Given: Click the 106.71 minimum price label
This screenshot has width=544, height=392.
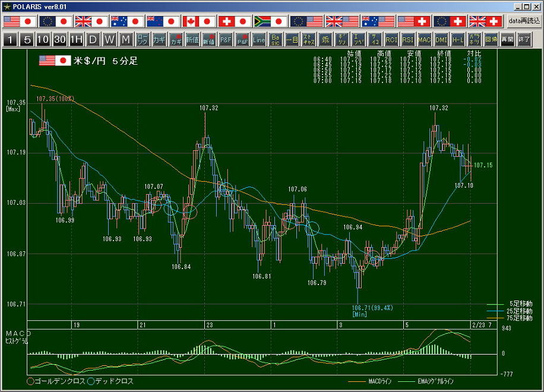Looking at the screenshot, I should pos(372,308).
